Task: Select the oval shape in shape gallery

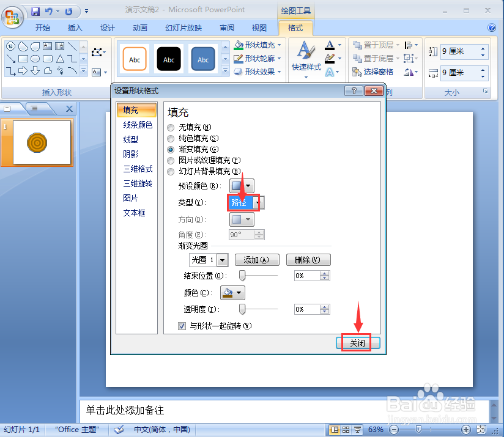Action: 35,59
